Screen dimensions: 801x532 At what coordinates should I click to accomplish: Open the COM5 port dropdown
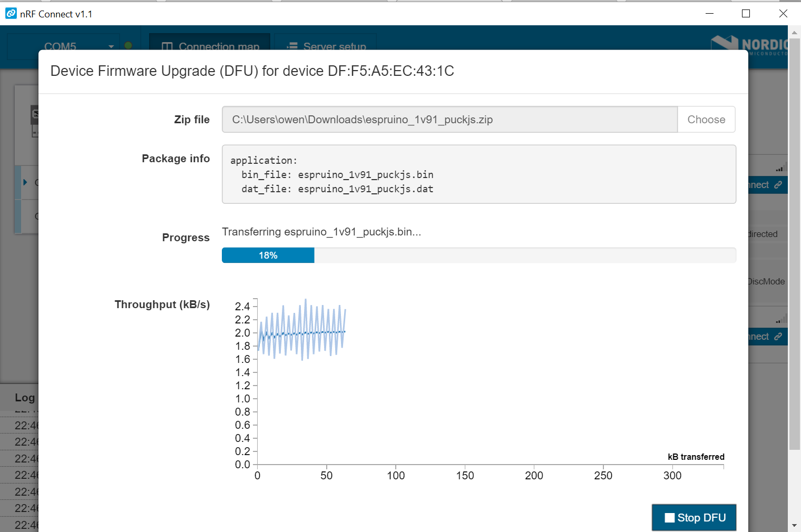(x=63, y=46)
